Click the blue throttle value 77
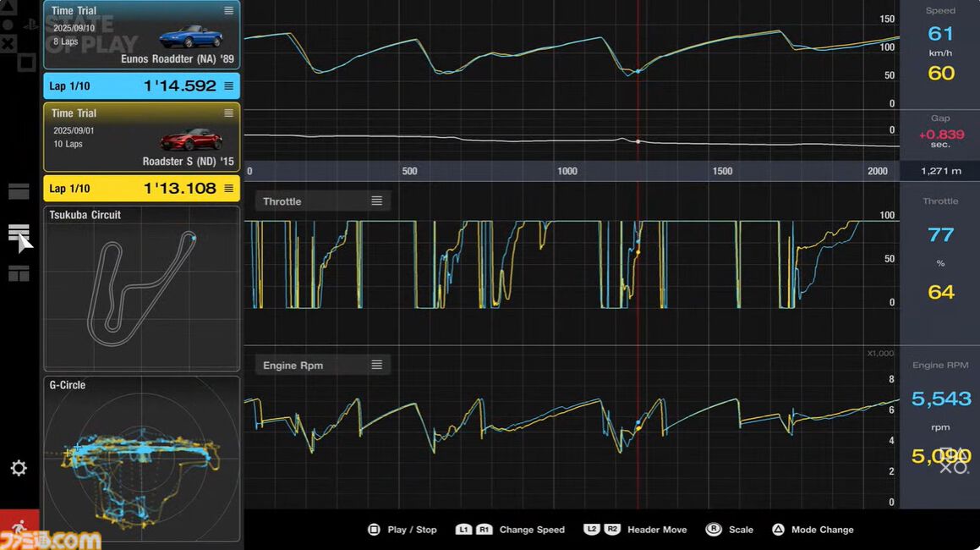Screen dimensions: 980x550 click(940, 234)
